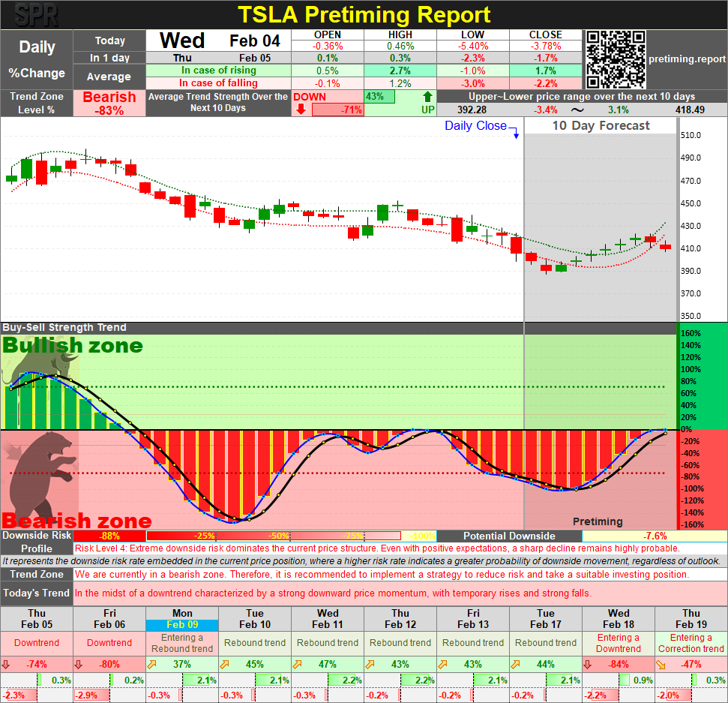Click the Today LOW value -5.40%
The width and height of the screenshot is (728, 703).
coord(472,46)
